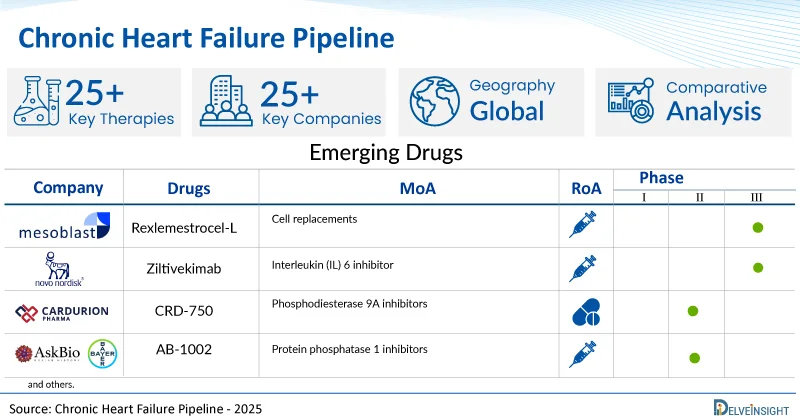The height and width of the screenshot is (420, 800).
Task: Select the Phase II dot for CRD-750
Action: [x=693, y=312]
